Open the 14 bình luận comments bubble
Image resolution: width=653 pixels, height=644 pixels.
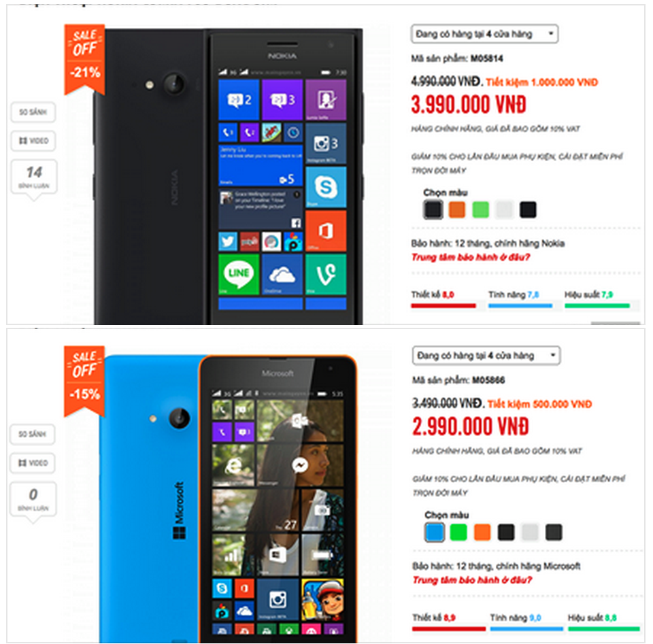34,177
